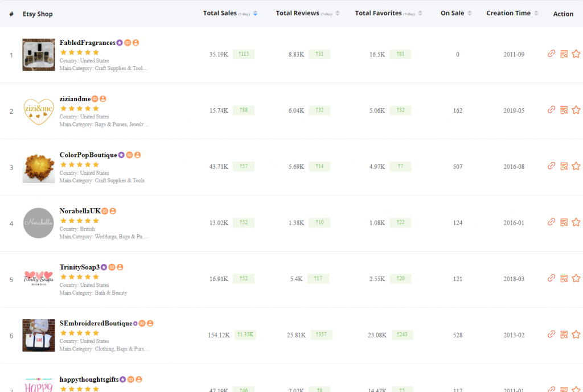This screenshot has width=583, height=392.
Task: Star the SEmbroideredBoutique shop as favorite
Action: 576,335
